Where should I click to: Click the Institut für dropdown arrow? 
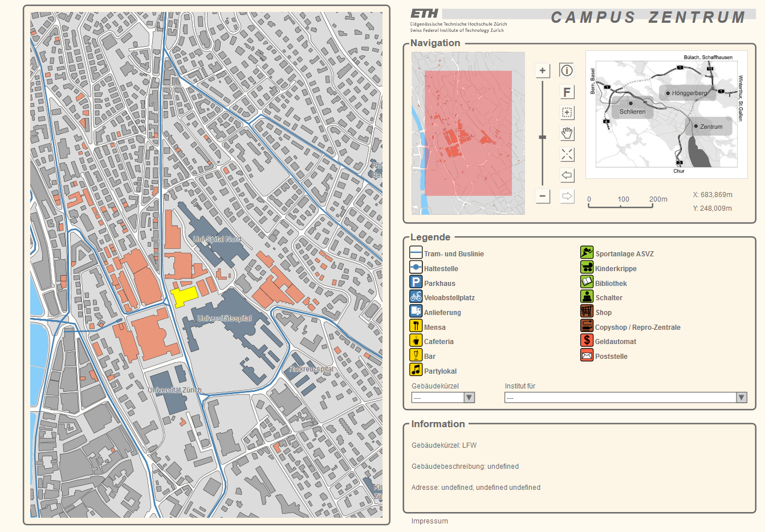(x=741, y=398)
